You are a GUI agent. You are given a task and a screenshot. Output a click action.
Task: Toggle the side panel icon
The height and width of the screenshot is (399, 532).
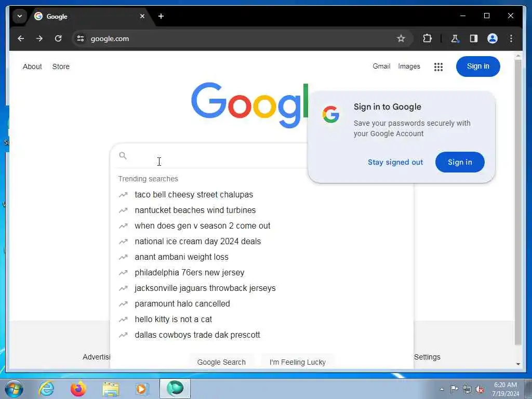click(x=474, y=38)
